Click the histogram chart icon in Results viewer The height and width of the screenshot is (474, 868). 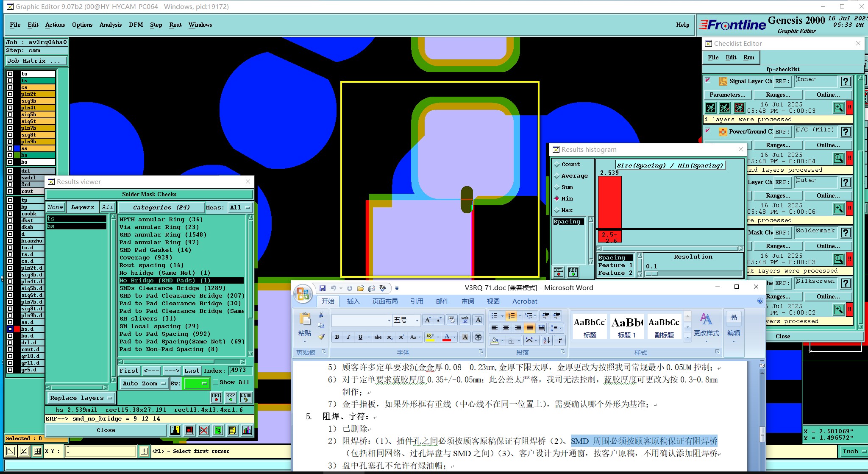[247, 430]
